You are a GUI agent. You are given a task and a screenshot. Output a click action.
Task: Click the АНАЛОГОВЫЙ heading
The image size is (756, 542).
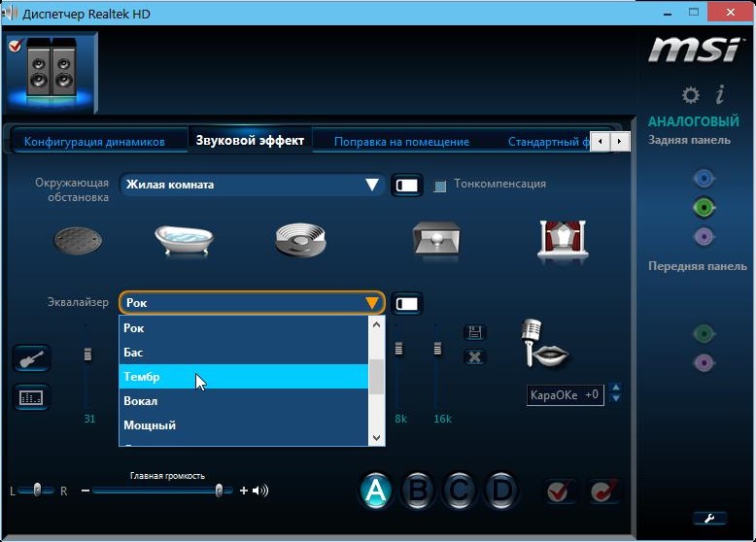click(x=693, y=120)
